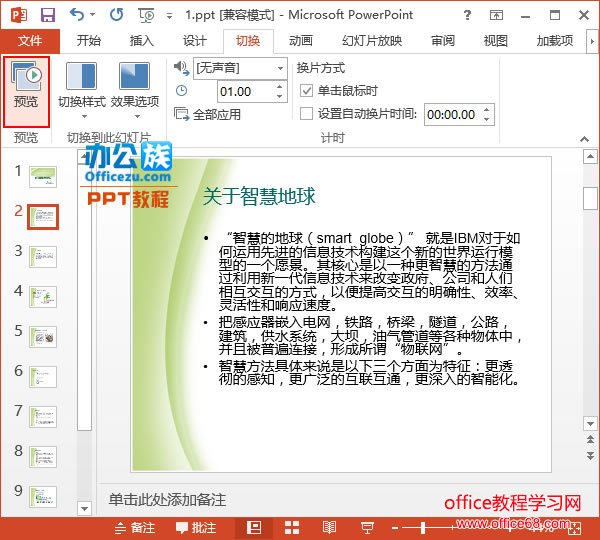This screenshot has width=600, height=540.
Task: Click slide title 关于智慧地球
Action: [x=259, y=196]
